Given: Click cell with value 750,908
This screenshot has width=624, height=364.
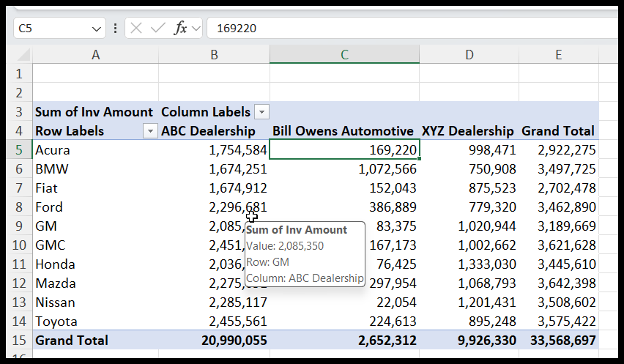Looking at the screenshot, I should point(469,169).
